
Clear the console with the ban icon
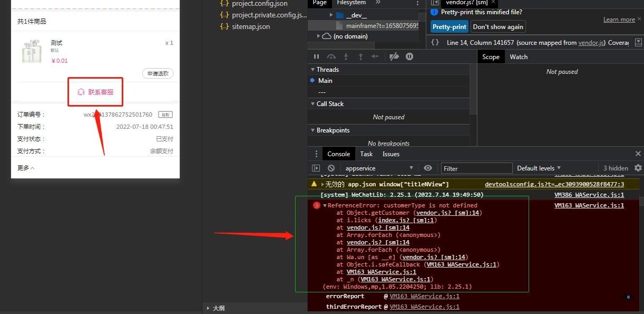click(x=331, y=168)
